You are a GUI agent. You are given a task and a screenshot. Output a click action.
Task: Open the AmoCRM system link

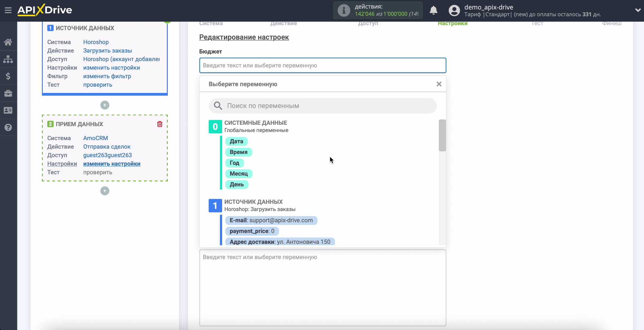pos(95,138)
